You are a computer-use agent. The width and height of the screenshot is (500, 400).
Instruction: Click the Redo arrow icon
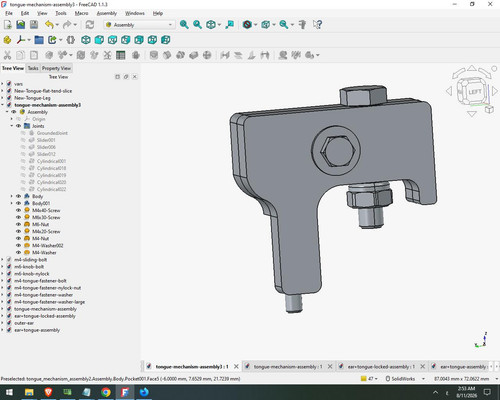(67, 25)
